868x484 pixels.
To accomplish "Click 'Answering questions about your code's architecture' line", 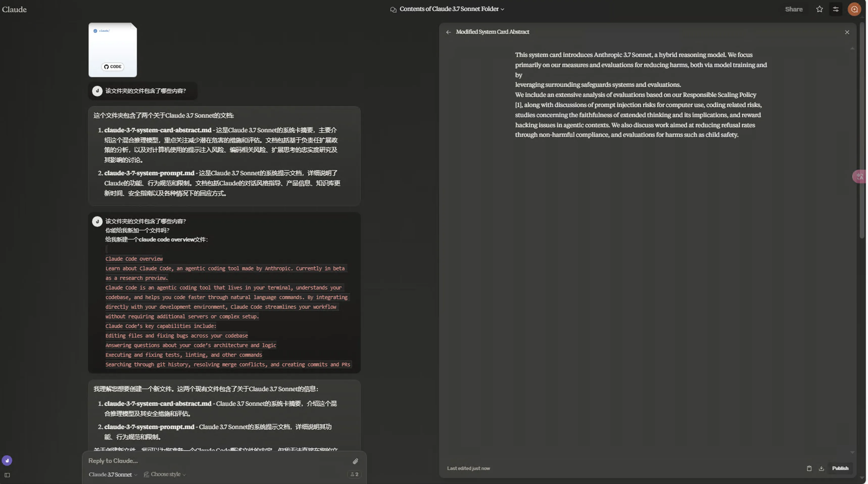I will pos(191,345).
